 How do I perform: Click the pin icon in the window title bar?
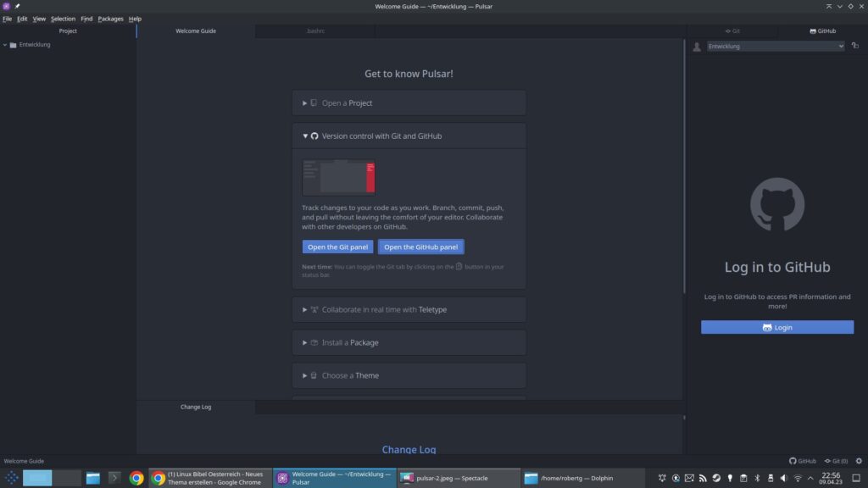click(17, 6)
